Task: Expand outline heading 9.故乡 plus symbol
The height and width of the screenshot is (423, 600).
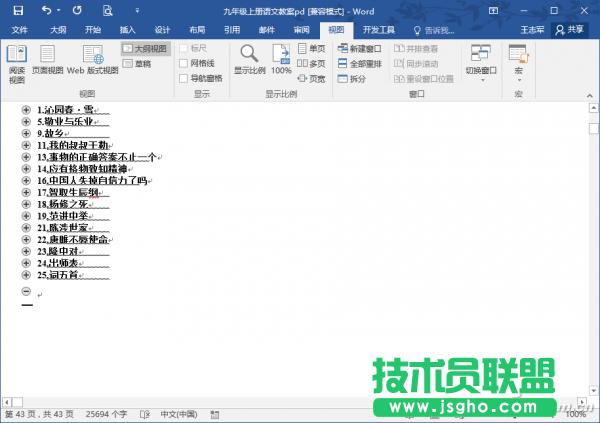Action: (26, 132)
